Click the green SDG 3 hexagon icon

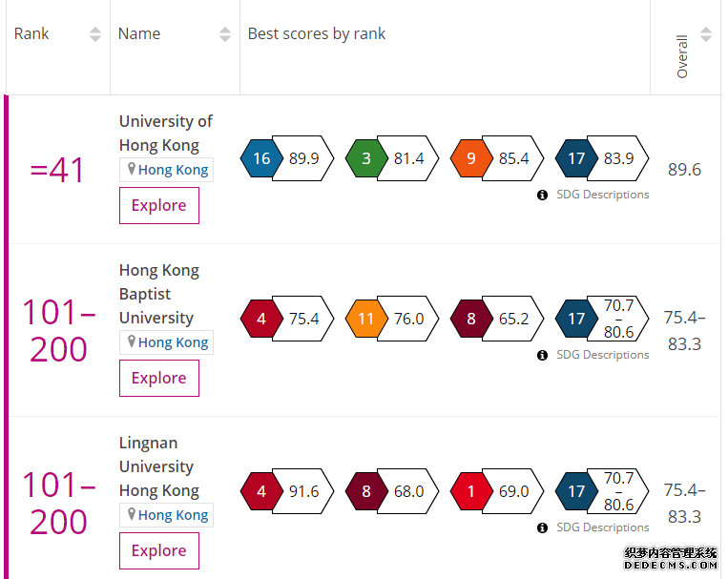(x=366, y=158)
